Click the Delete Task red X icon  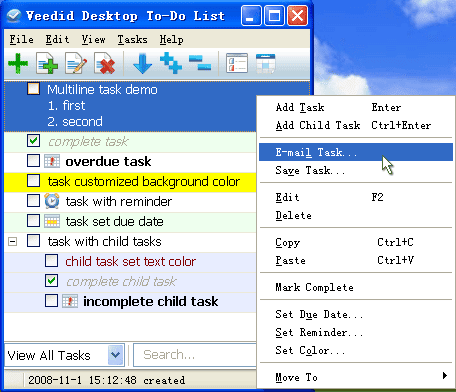click(105, 63)
